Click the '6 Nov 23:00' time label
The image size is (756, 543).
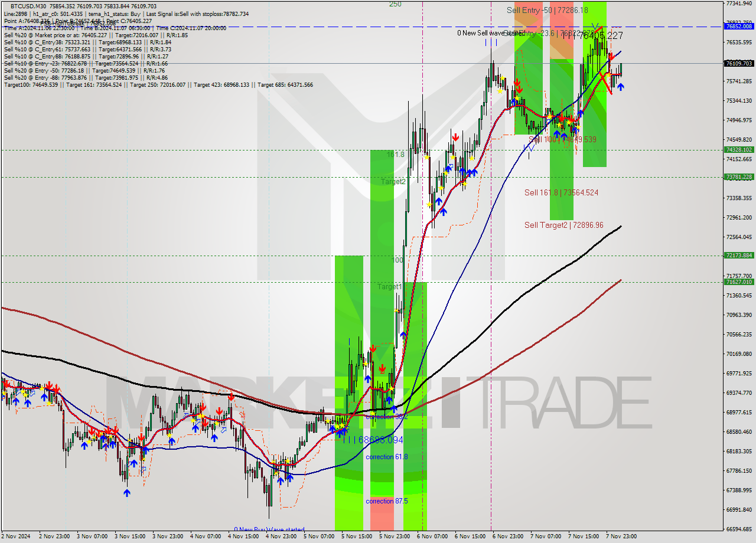point(508,537)
